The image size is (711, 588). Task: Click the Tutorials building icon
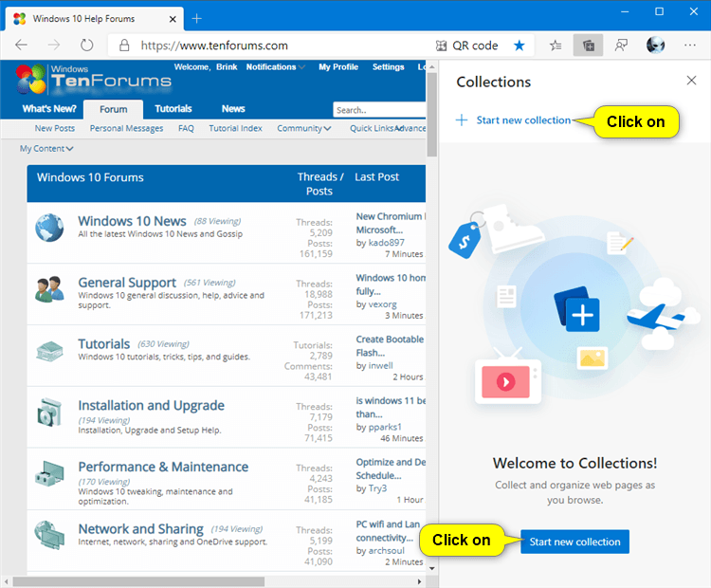[49, 351]
